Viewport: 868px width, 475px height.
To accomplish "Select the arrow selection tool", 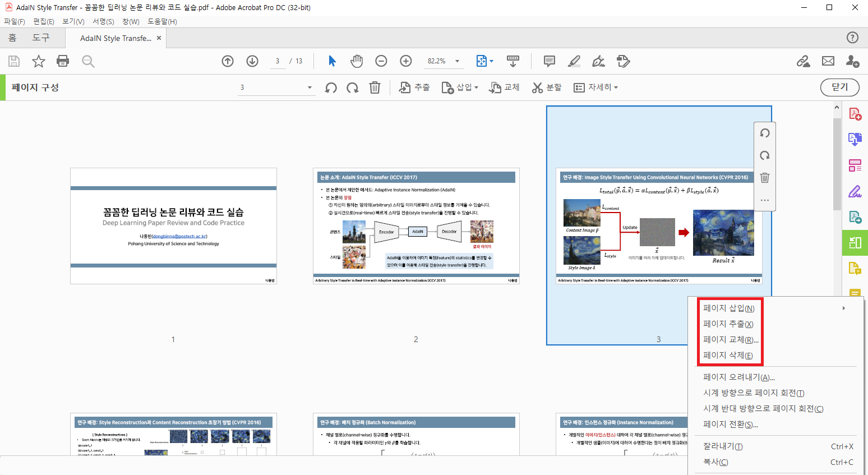I will pos(332,61).
